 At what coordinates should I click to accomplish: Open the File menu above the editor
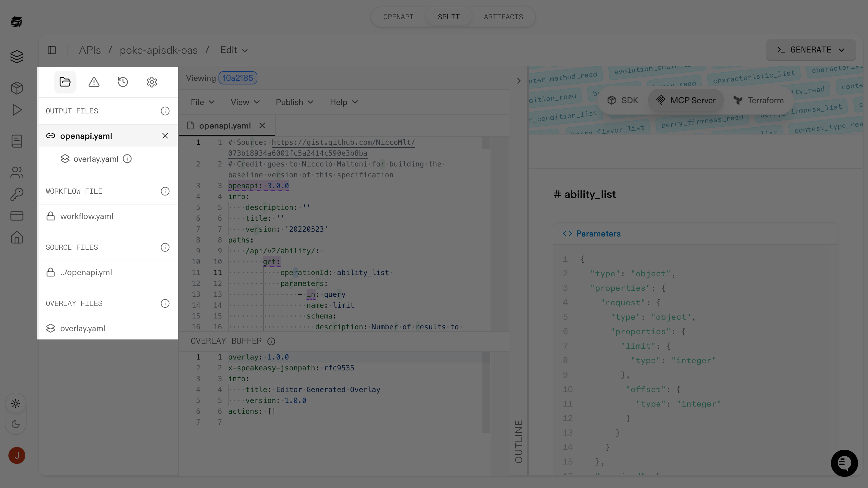[x=202, y=102]
